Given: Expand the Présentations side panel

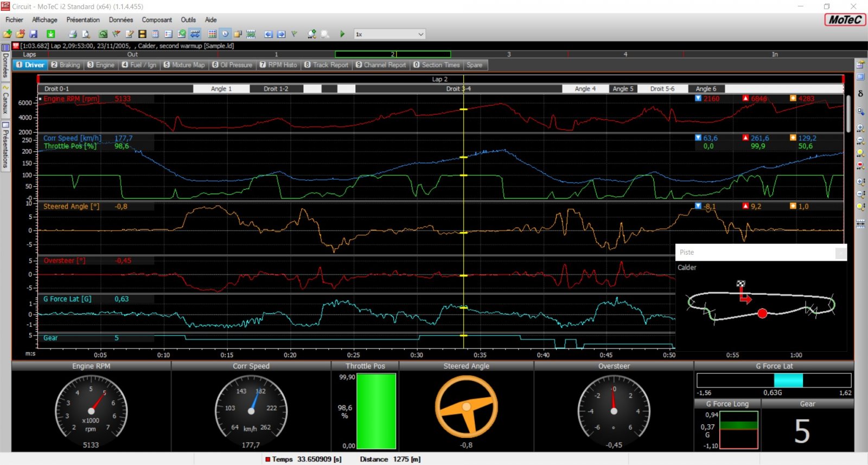Looking at the screenshot, I should tap(5, 145).
